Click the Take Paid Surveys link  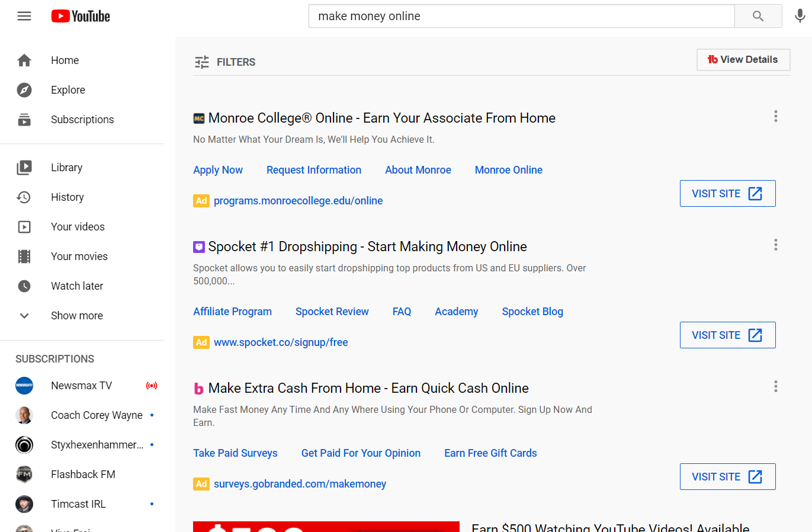[235, 453]
